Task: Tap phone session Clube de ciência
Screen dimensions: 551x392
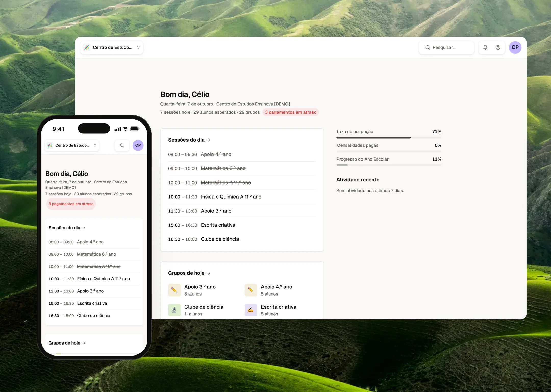Action: pos(94,316)
